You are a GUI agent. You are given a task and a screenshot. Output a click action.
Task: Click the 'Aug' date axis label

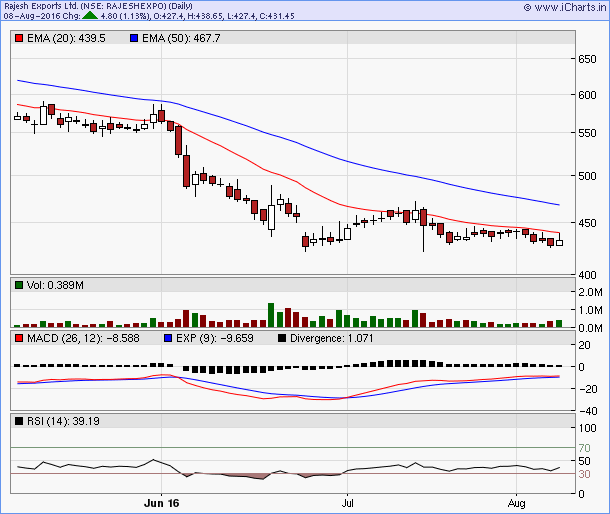pos(516,503)
